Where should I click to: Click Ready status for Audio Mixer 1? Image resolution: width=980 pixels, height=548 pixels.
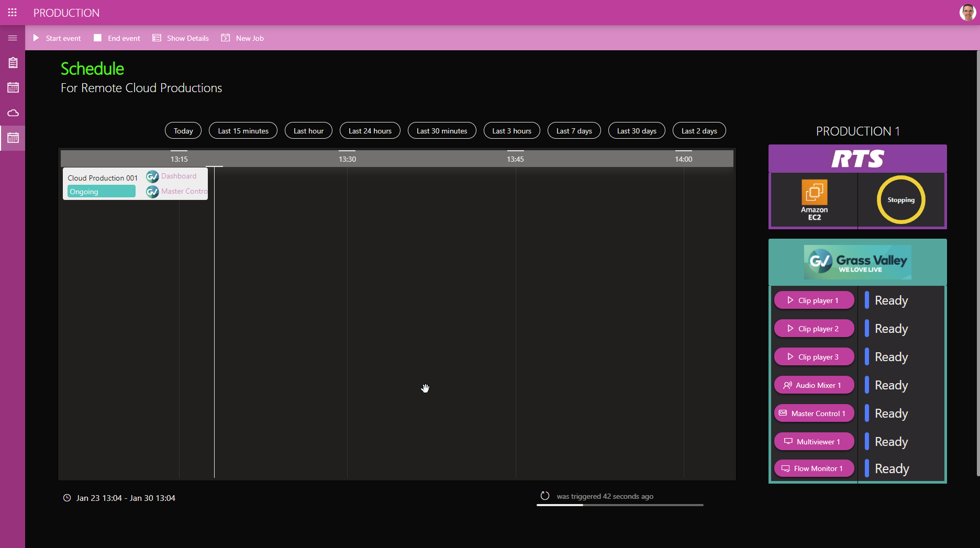coord(891,385)
